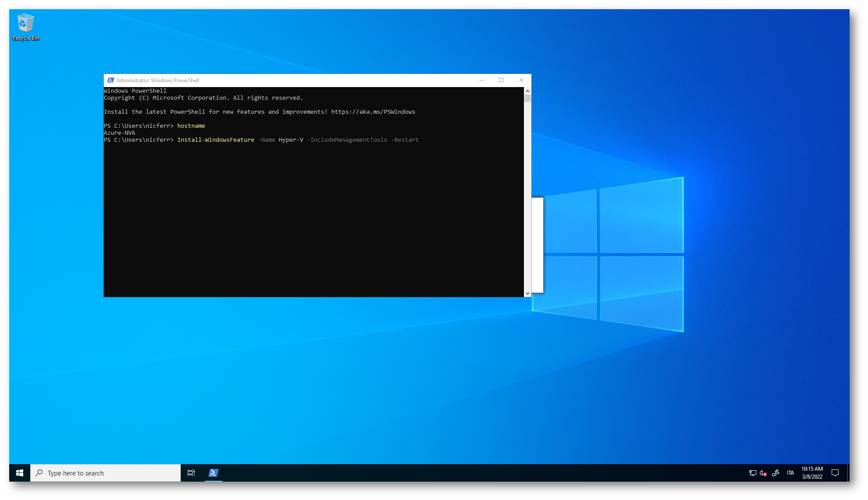This screenshot has width=868, height=500.
Task: Open the clock showing 10:15 AM
Action: 812,473
